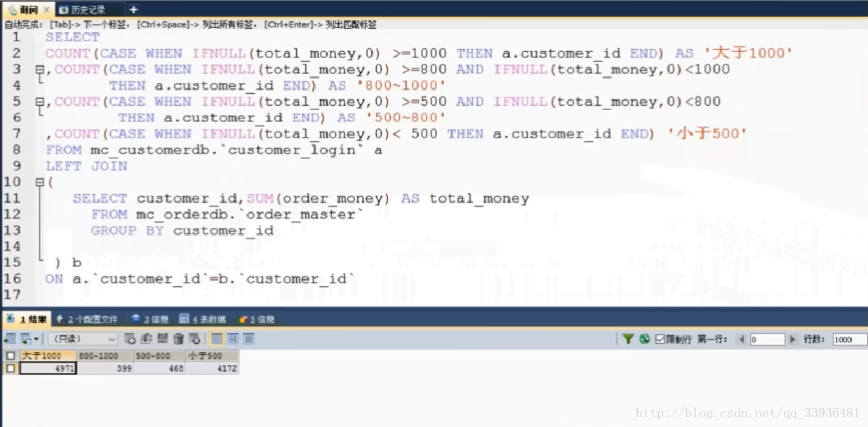Collapse the subquery fold on line 10

(39, 182)
